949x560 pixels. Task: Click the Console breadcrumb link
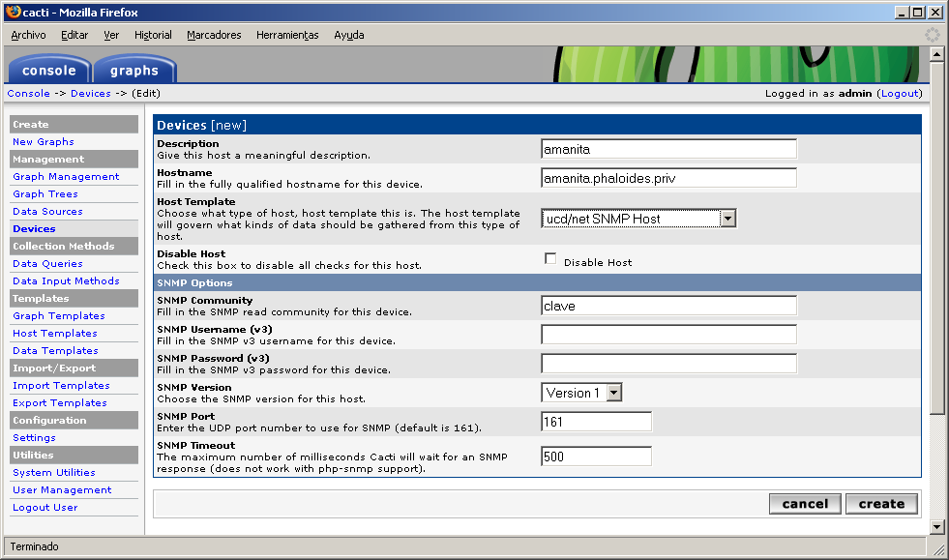(28, 93)
